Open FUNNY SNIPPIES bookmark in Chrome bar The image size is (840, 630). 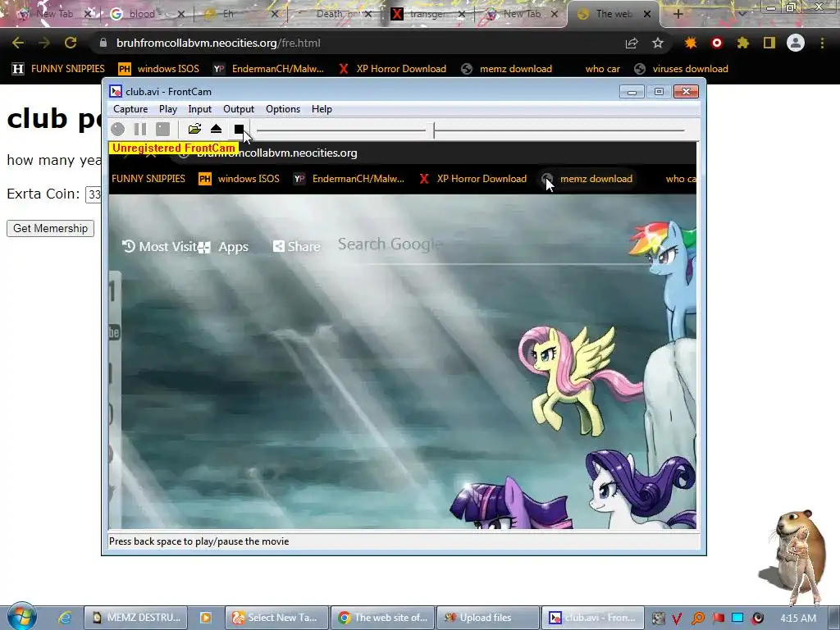click(58, 69)
